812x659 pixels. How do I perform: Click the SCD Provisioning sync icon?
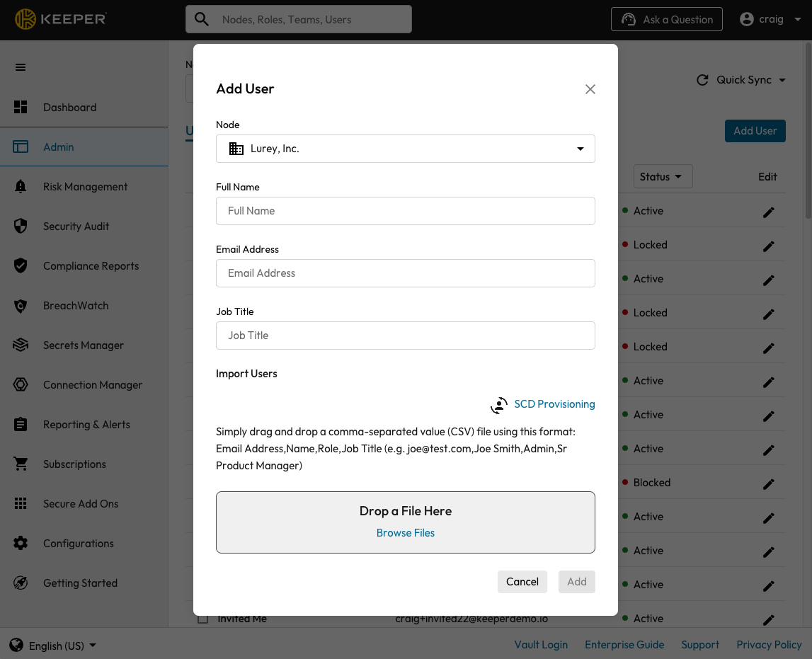[499, 405]
